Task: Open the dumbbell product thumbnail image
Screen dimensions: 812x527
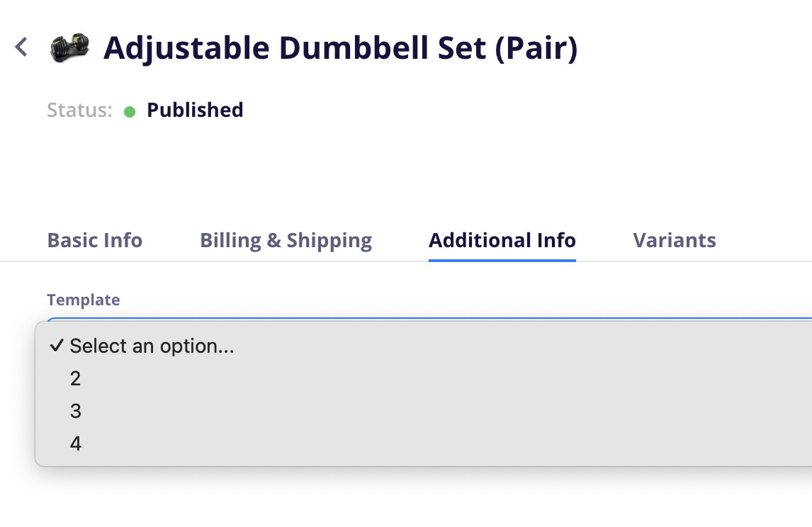Action: [x=69, y=47]
